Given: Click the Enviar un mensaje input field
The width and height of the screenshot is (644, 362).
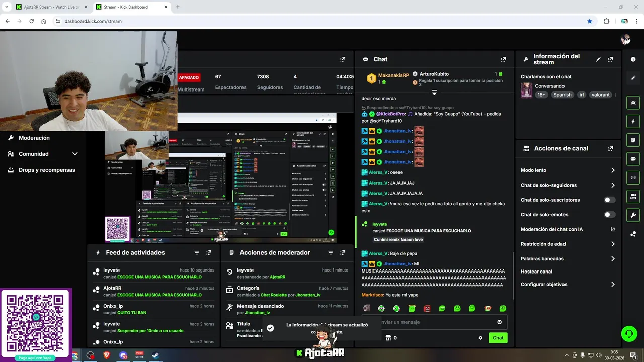Looking at the screenshot, I should (435, 322).
